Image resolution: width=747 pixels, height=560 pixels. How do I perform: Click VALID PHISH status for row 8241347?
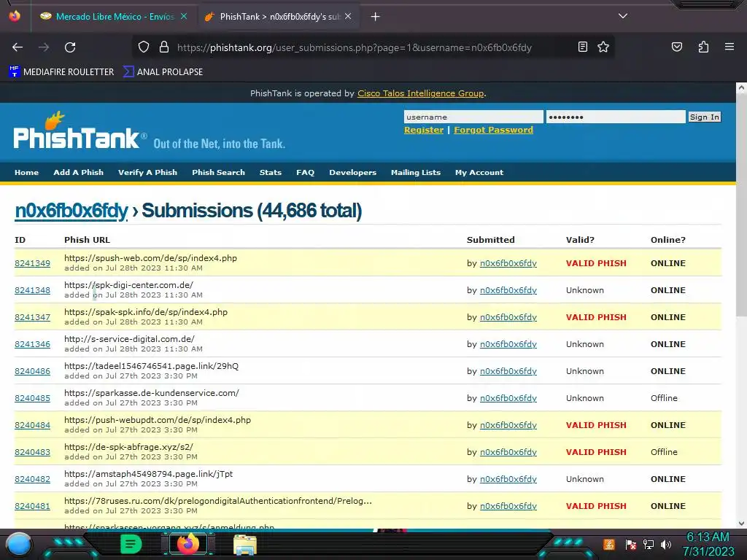pos(596,317)
